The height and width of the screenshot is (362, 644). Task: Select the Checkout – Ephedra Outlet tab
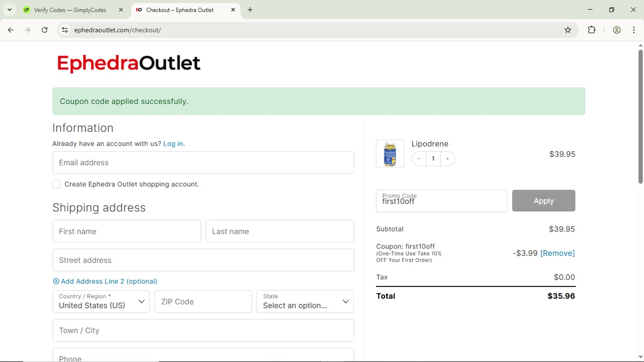[180, 10]
